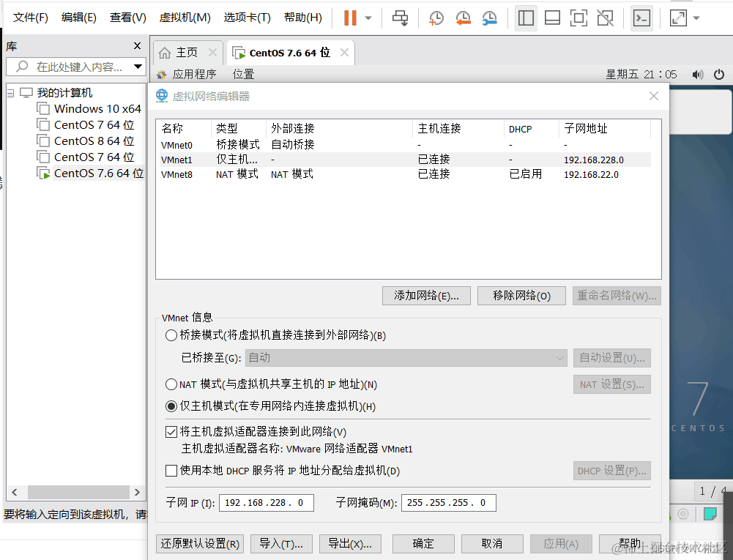The image size is (733, 560).
Task: Collapse the 我的计算机 tree node
Action: point(11,93)
